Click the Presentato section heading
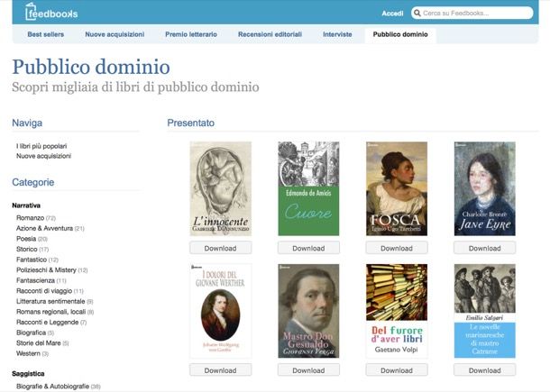550x392 pixels. [x=190, y=123]
